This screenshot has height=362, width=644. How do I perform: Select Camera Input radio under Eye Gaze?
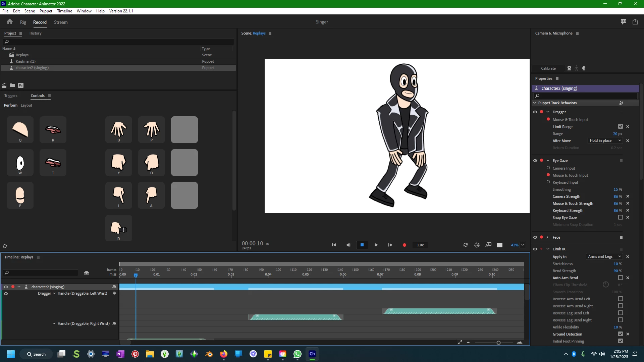[x=548, y=168]
